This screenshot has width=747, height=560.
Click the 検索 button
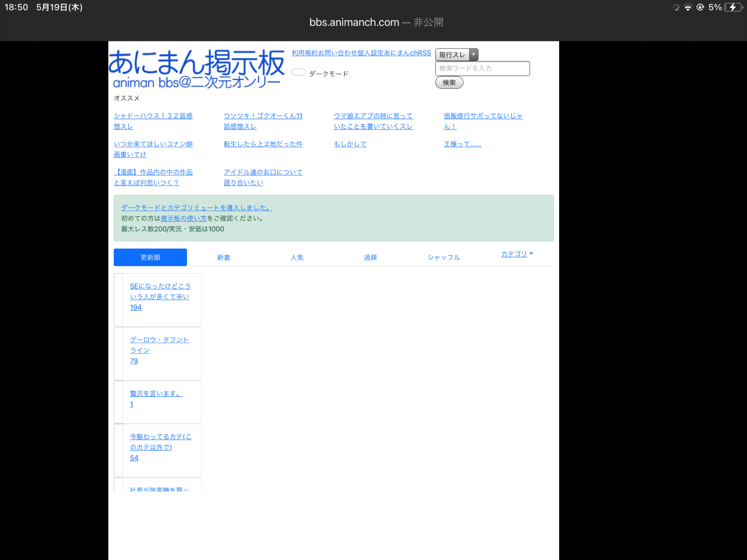(449, 83)
